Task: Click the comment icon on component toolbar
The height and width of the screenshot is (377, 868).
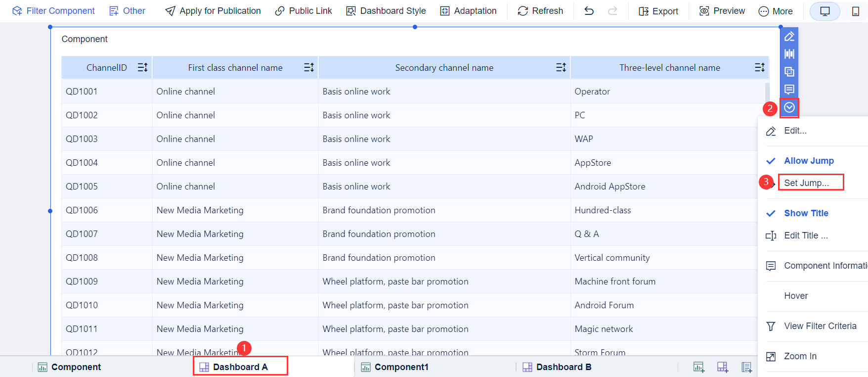Action: click(x=789, y=90)
